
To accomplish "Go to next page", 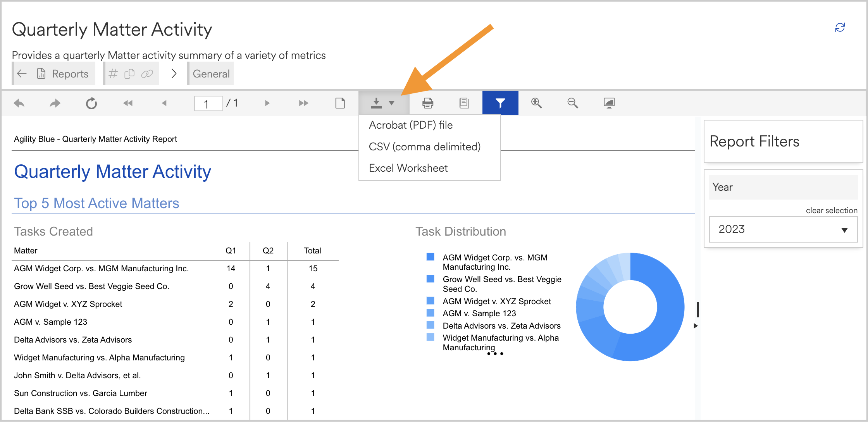I will click(x=267, y=103).
